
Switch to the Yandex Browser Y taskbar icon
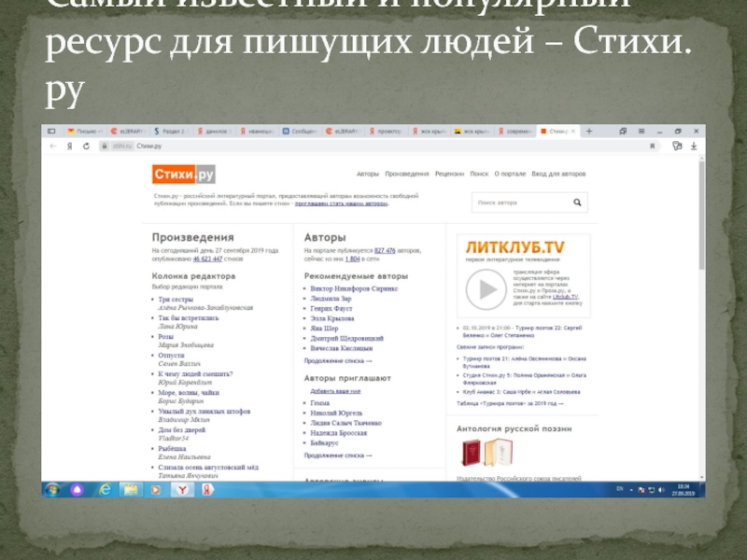coord(182,489)
